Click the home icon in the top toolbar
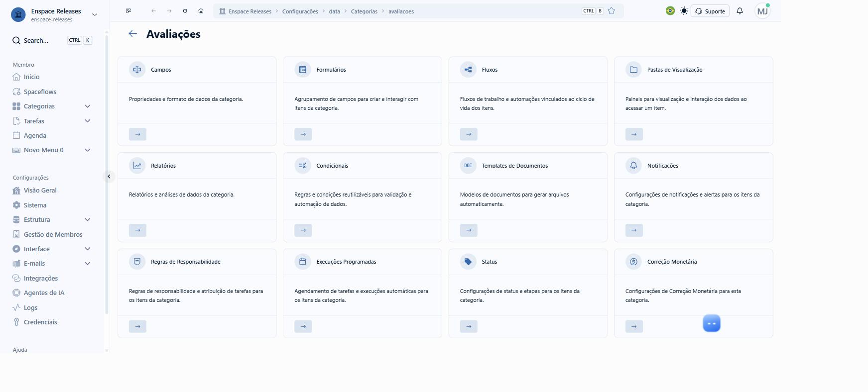The width and height of the screenshot is (868, 392). click(x=201, y=11)
